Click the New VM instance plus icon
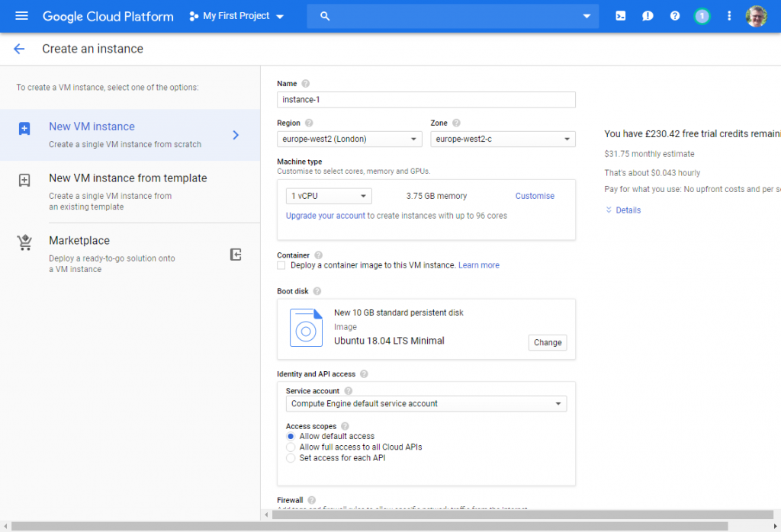Screen dimensions: 781x532 [x=24, y=128]
